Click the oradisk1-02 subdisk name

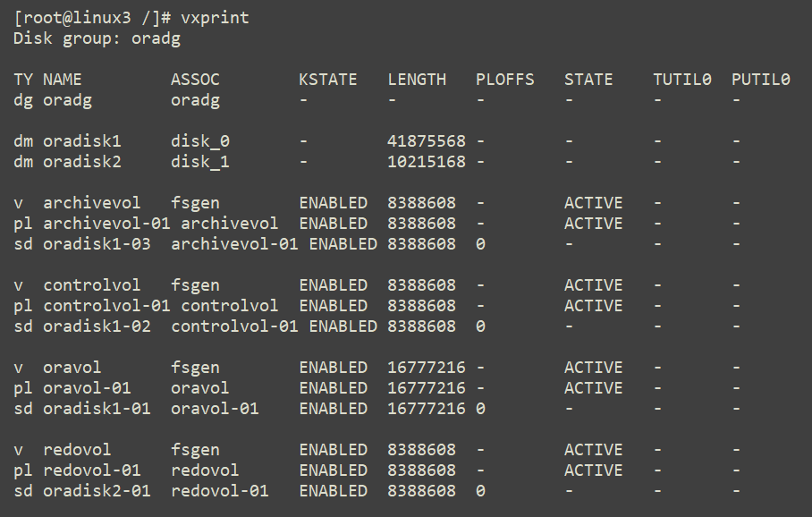tap(97, 326)
